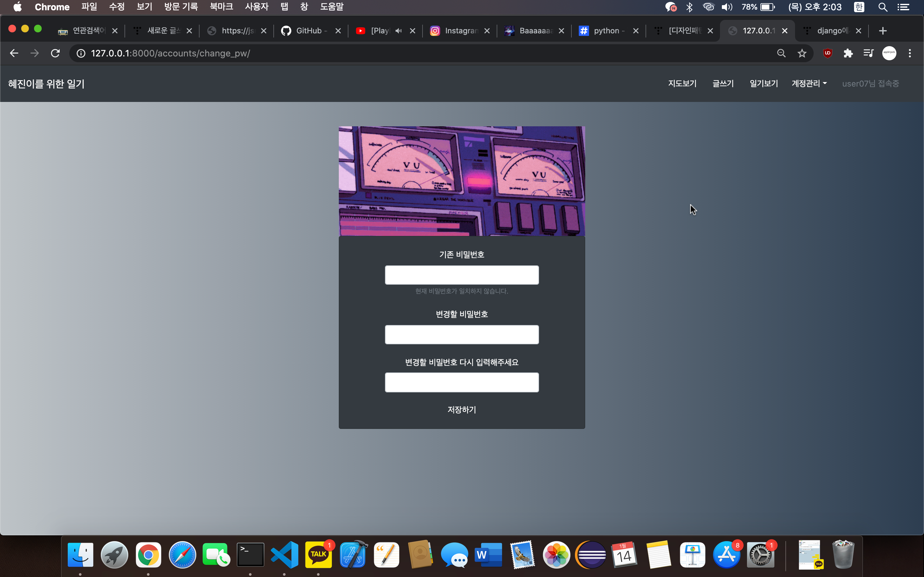Open the Chrome three-dot menu

(910, 53)
